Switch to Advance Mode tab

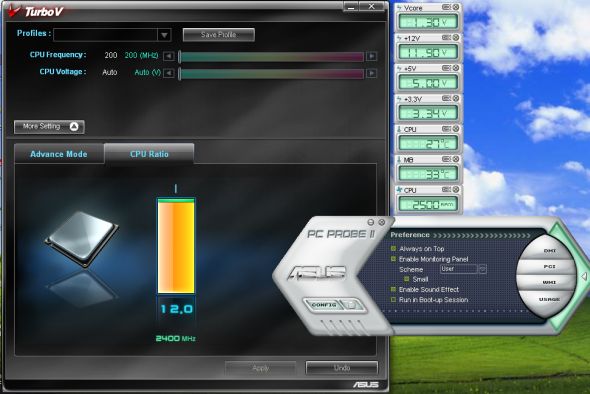coord(59,154)
